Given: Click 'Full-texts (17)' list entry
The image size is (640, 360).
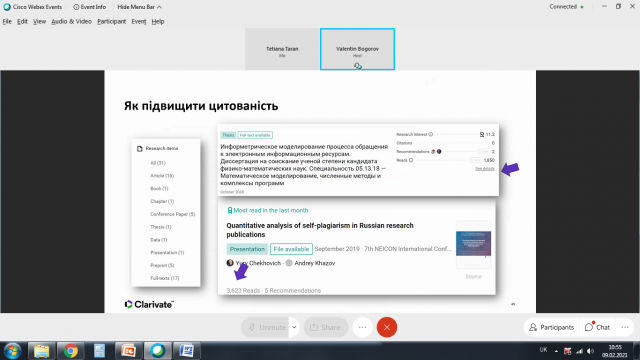Looking at the screenshot, I should (x=164, y=278).
